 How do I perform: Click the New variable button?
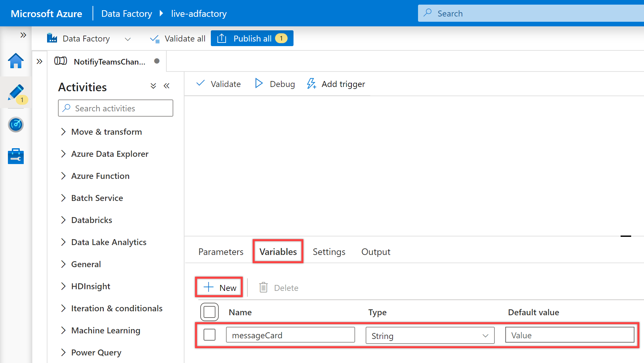(x=220, y=287)
